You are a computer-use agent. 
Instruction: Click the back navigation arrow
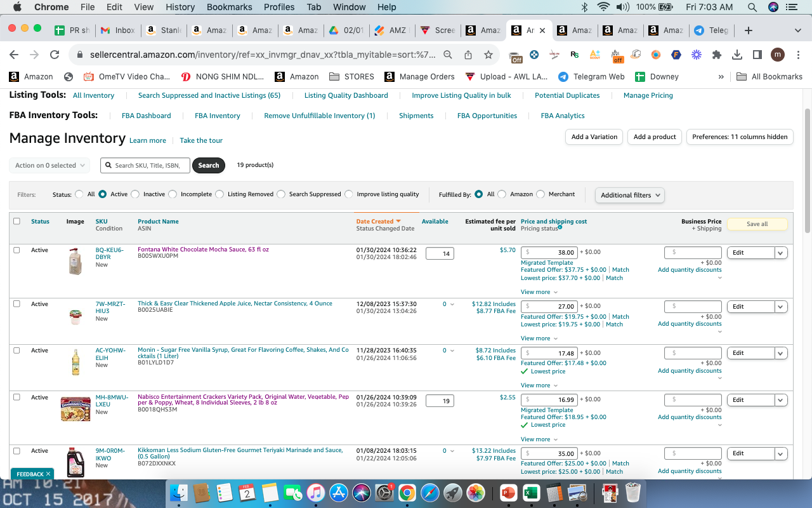click(14, 55)
